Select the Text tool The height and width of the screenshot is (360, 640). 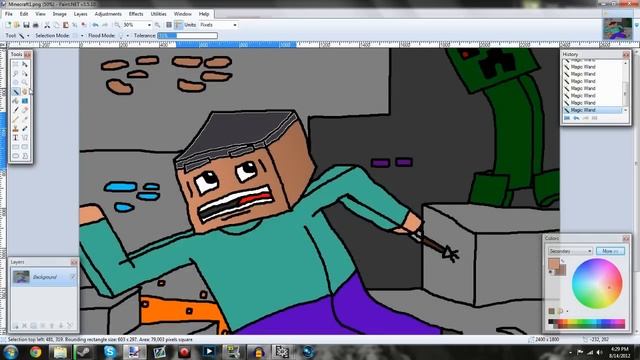pyautogui.click(x=16, y=138)
